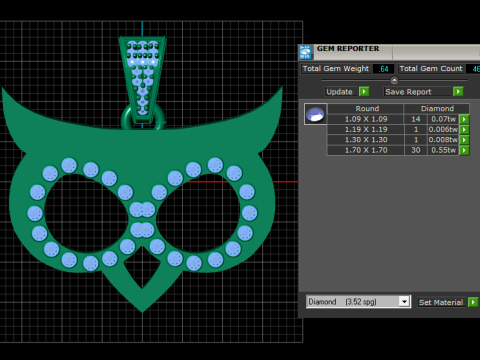Click the Save Report button

pos(418,92)
